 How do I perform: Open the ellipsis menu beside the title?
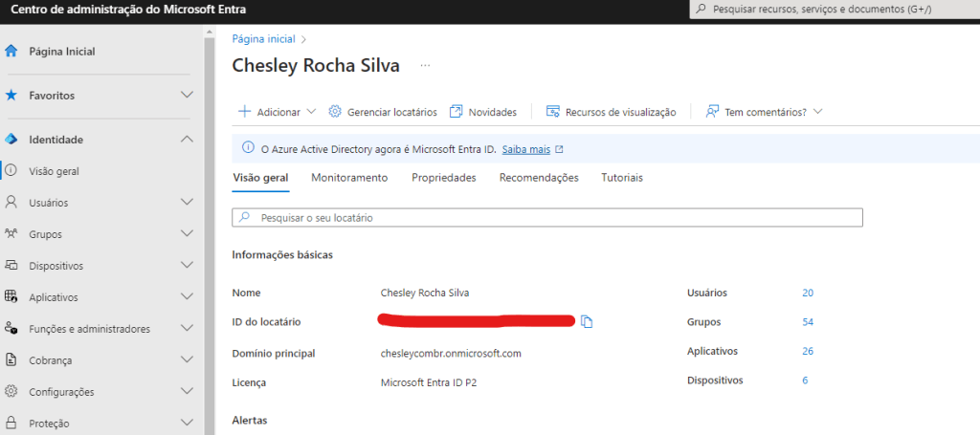pyautogui.click(x=426, y=65)
